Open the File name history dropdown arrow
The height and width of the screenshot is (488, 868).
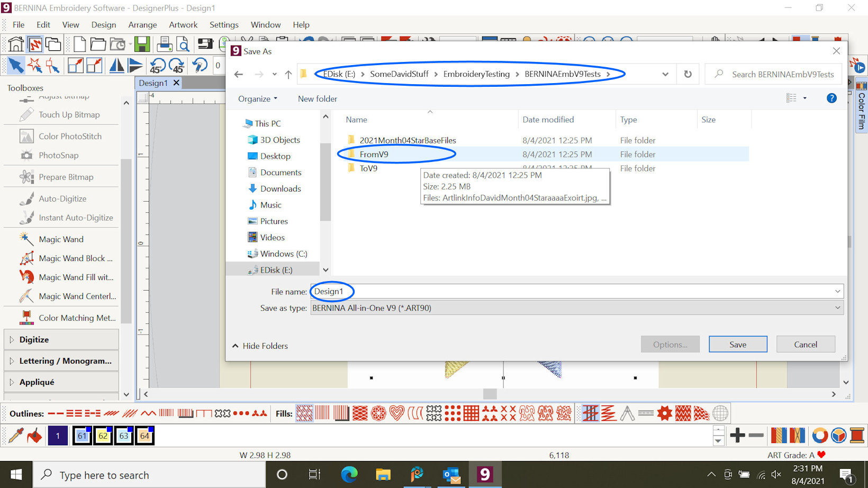pyautogui.click(x=838, y=291)
